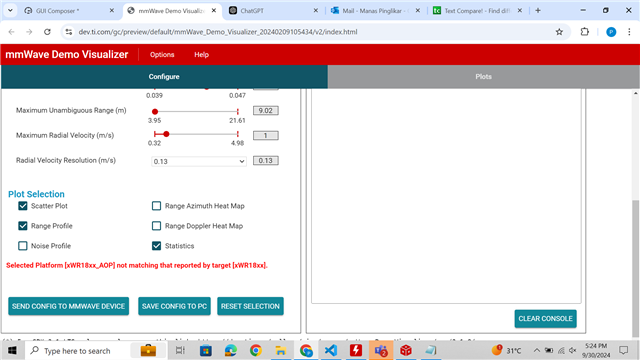Uncheck the Range Profile checkbox

[23, 226]
